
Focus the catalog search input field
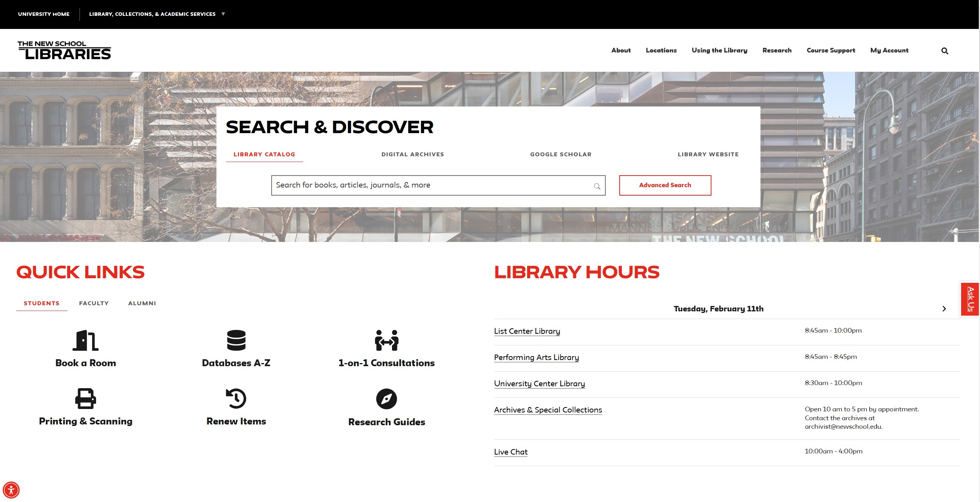(432, 186)
